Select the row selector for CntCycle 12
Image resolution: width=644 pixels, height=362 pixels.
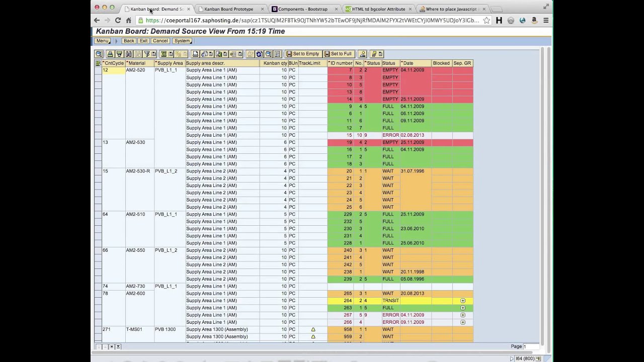[x=98, y=70]
